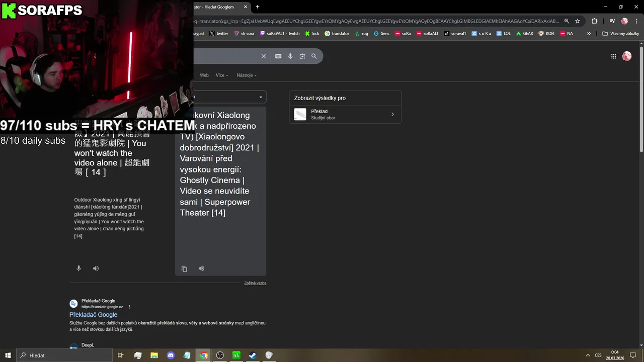This screenshot has height=362, width=644.
Task: Bookmark this page with the star icon
Action: coord(578,21)
